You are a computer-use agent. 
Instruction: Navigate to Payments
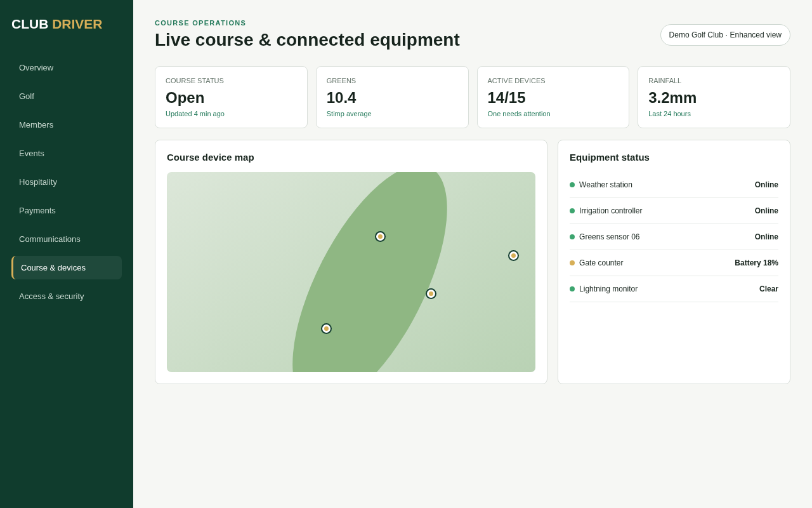tap(67, 210)
